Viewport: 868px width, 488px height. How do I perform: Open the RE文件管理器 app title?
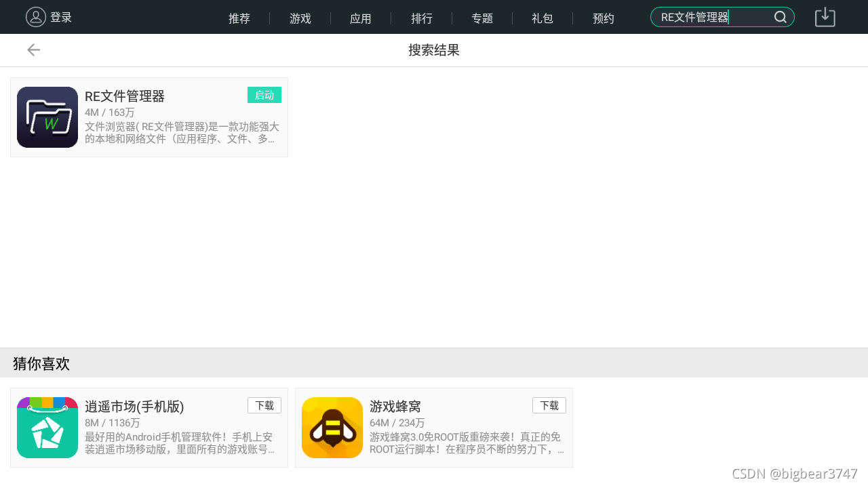click(125, 96)
